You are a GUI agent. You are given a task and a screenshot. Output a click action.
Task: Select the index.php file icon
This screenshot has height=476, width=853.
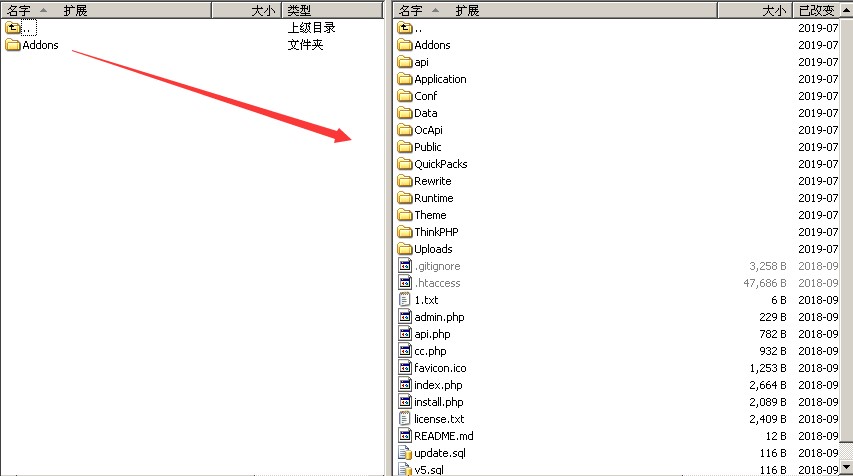[405, 385]
